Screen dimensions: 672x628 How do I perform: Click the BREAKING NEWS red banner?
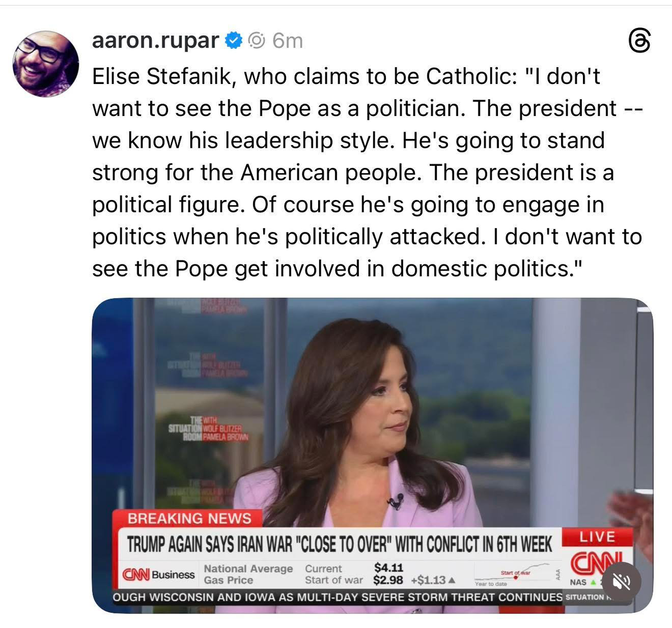(x=189, y=519)
